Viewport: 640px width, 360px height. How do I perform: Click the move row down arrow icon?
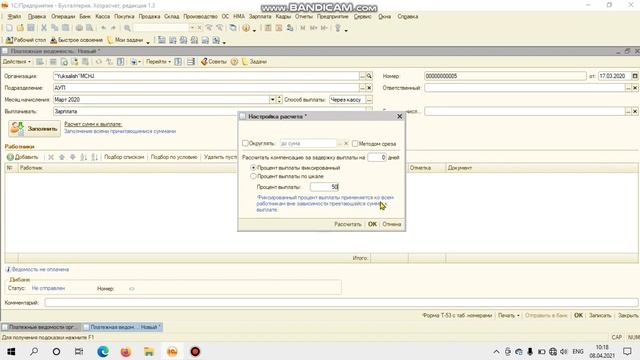tap(73, 157)
